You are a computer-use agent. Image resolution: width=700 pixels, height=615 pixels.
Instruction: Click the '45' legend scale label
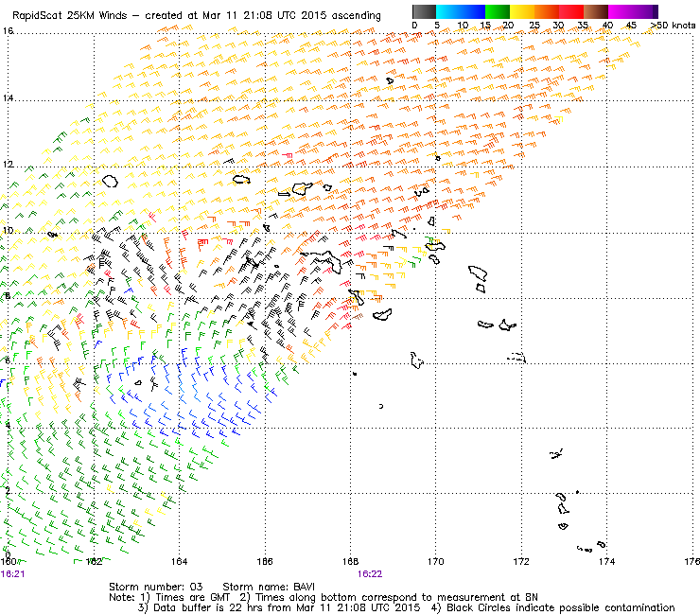[631, 26]
